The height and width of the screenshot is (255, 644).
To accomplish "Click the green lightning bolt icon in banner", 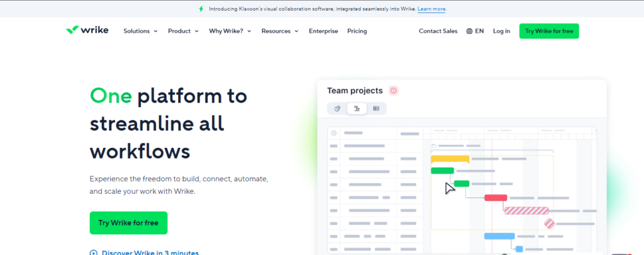I will pyautogui.click(x=201, y=9).
